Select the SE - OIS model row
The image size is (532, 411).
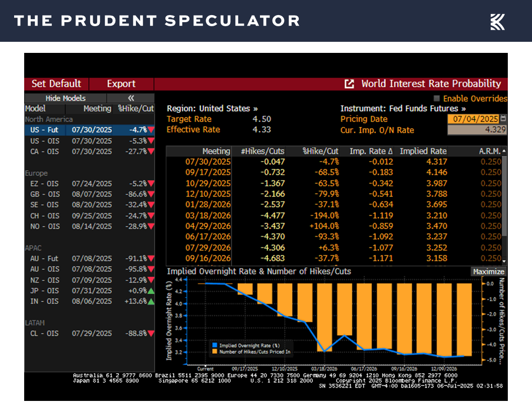point(90,205)
